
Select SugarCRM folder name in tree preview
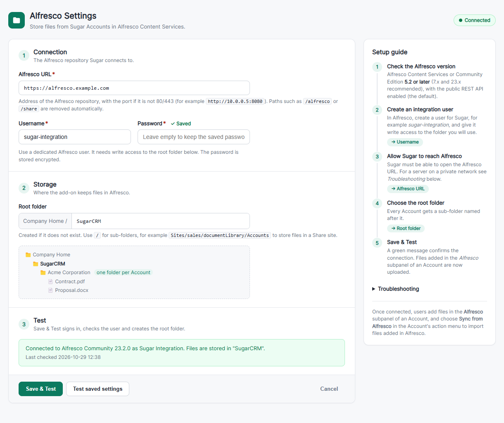(52, 264)
